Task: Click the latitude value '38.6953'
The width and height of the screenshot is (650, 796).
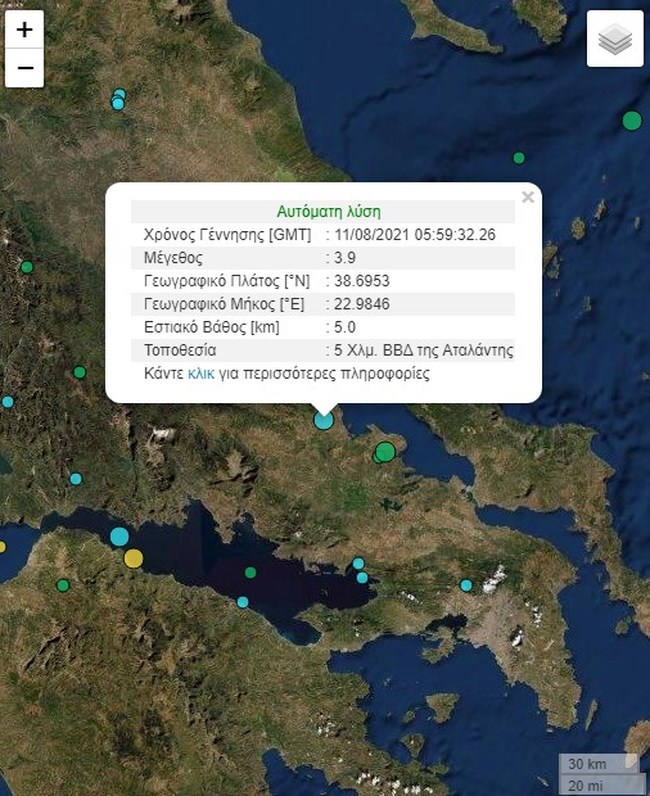Action: pos(362,281)
